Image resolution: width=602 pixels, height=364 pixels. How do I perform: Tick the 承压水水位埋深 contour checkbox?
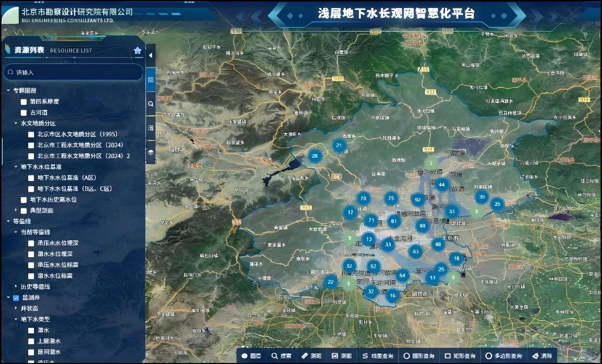pos(31,243)
